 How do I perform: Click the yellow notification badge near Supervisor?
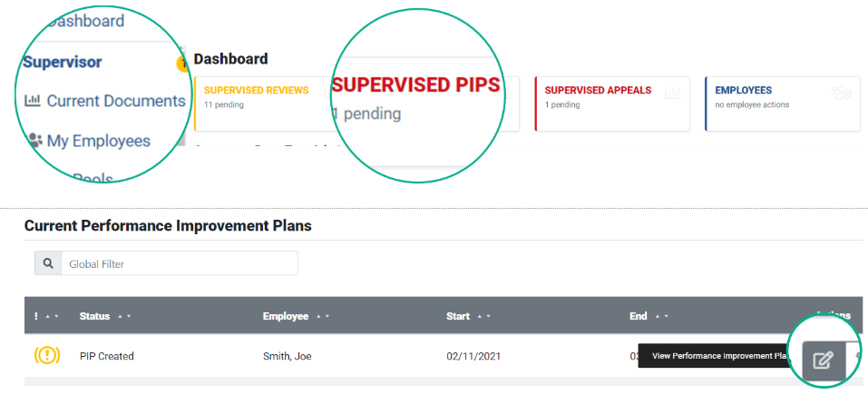coord(182,64)
